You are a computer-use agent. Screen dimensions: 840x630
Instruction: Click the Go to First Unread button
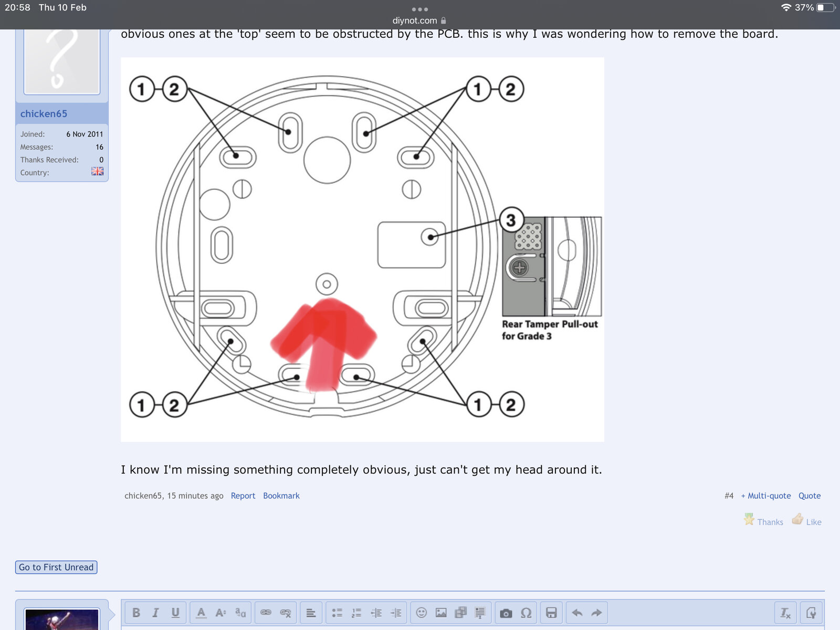tap(56, 567)
